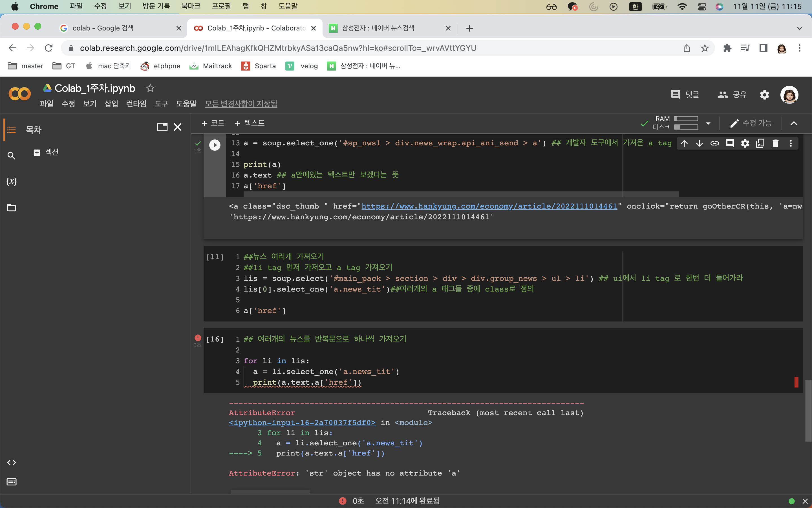Open table of contents in new tab icon

coord(162,127)
